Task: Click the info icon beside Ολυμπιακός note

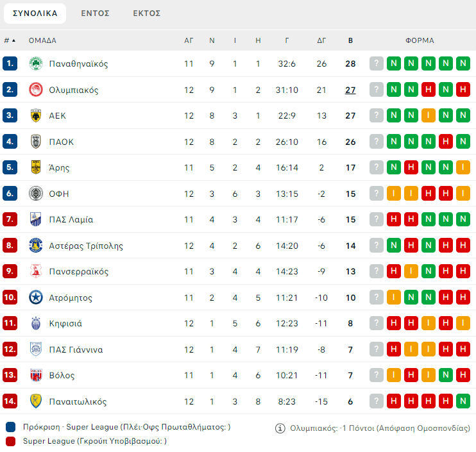Action: (x=280, y=428)
